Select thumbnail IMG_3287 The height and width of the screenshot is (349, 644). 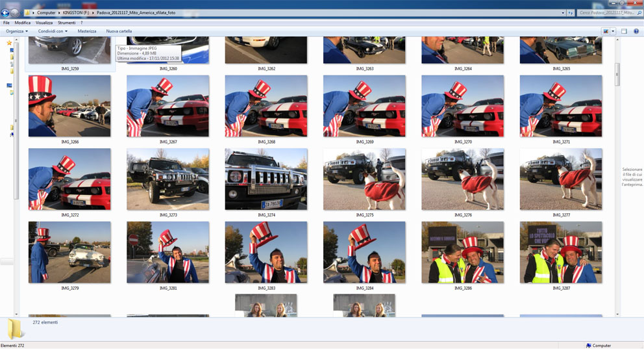561,252
